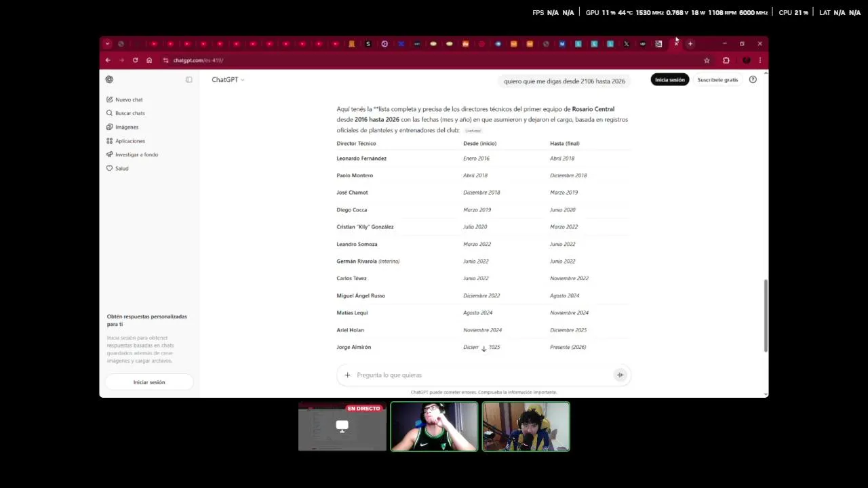Open the help question-mark icon
868x488 pixels.
753,79
